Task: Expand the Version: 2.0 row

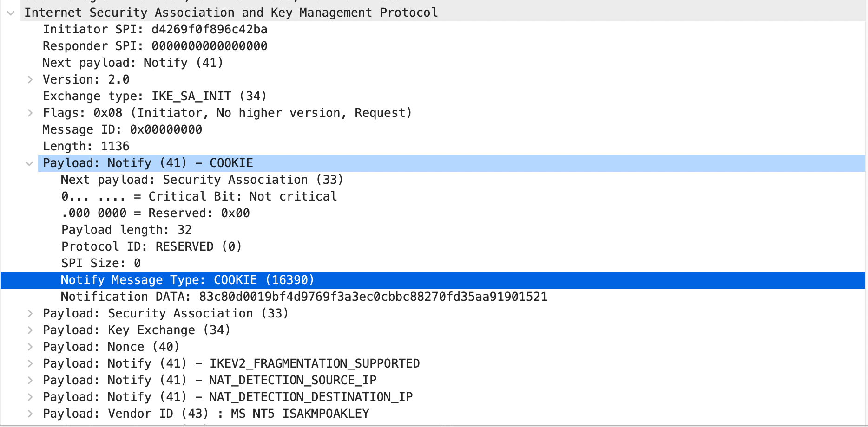Action: (x=30, y=80)
